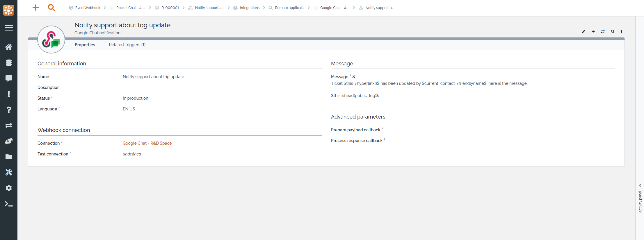Click the webhook object avatar image

pyautogui.click(x=51, y=40)
